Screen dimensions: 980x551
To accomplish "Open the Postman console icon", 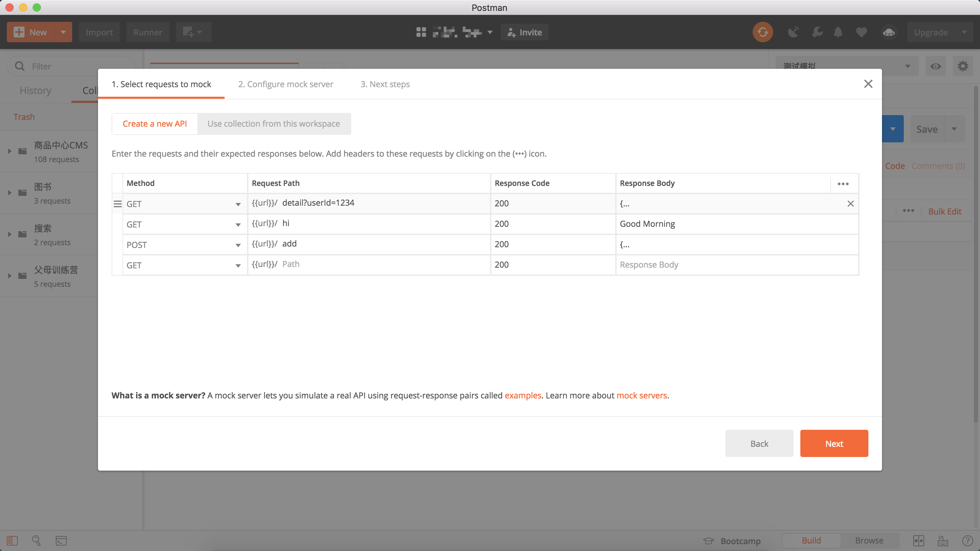I will (61, 541).
